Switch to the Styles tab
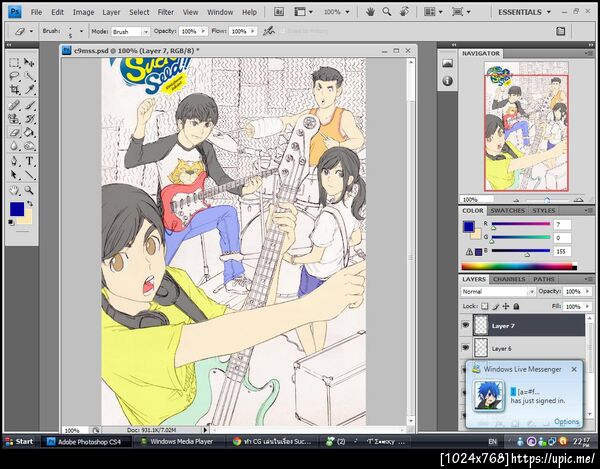Screen dimensions: 600x469 point(543,211)
